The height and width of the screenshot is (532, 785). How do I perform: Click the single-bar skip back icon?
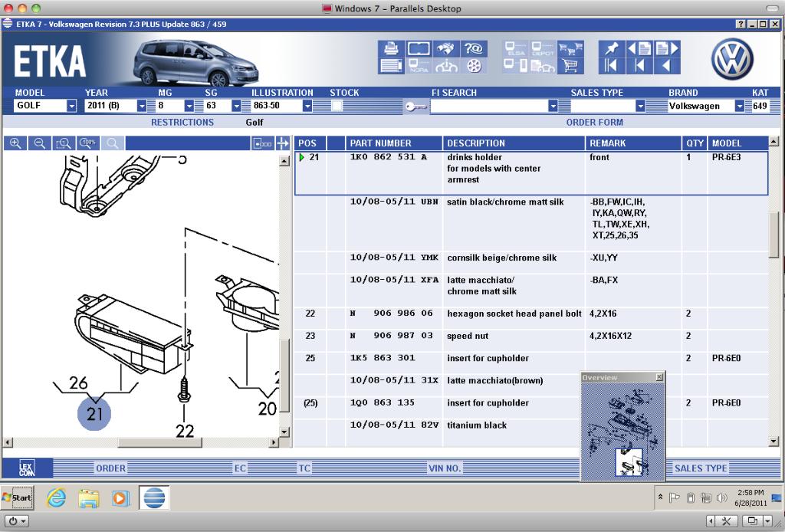[x=639, y=66]
